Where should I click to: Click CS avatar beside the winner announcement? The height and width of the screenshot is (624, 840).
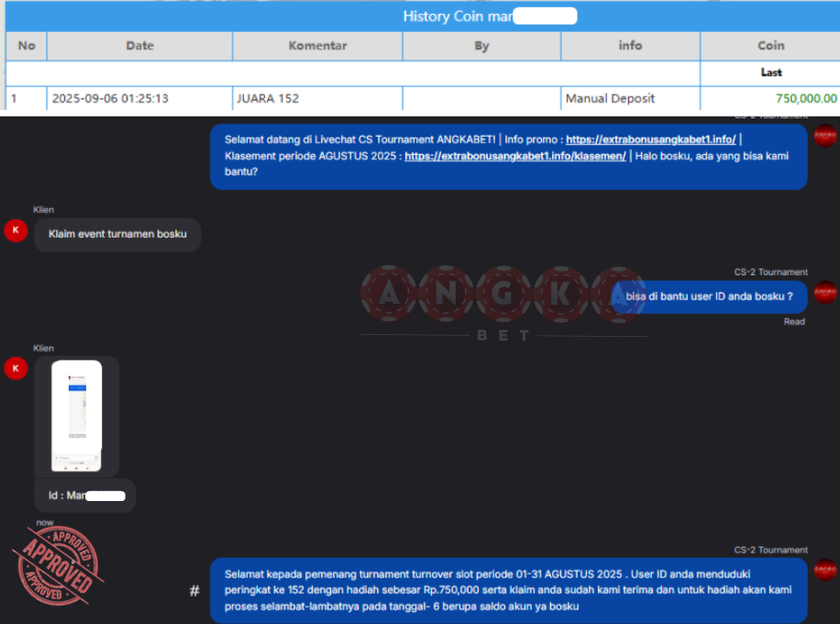(825, 570)
